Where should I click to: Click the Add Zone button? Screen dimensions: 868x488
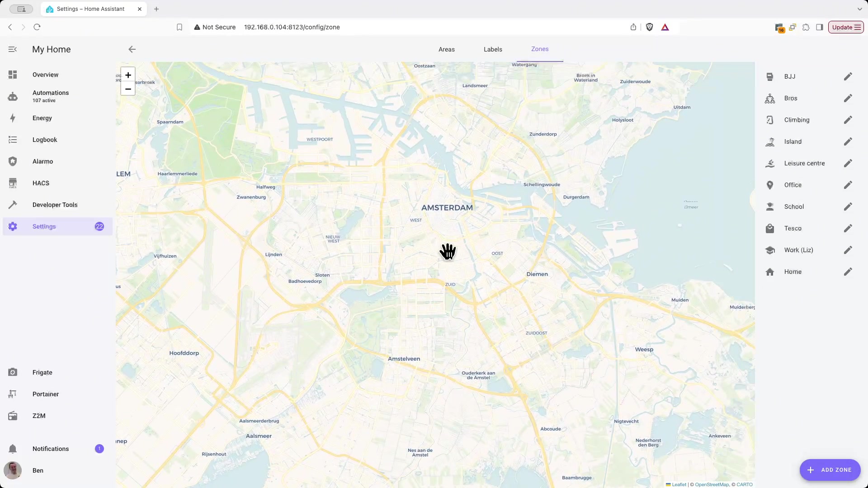pos(830,470)
